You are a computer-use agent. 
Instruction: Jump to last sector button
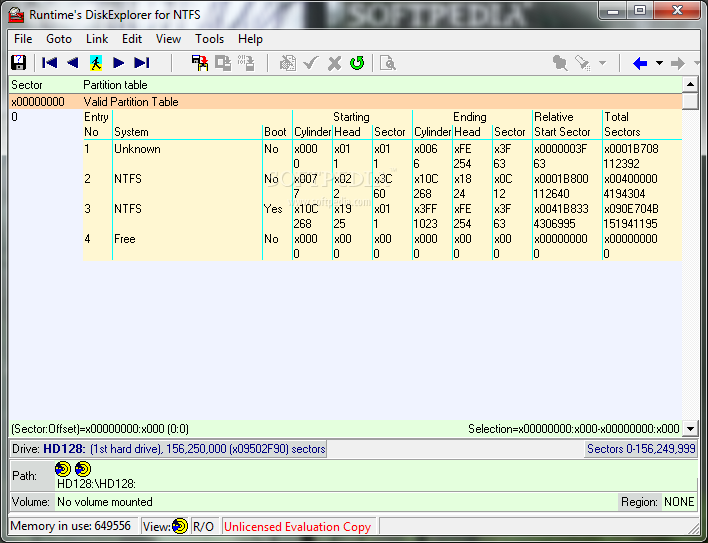tap(142, 63)
